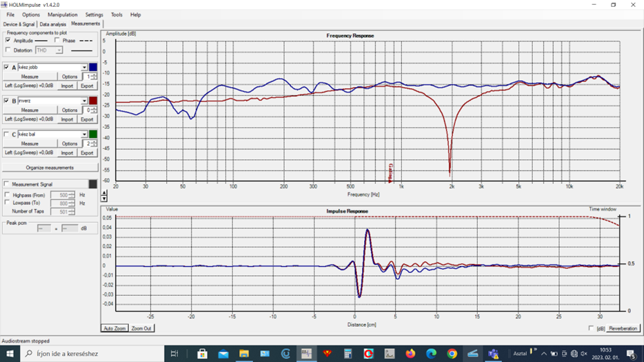Click Organize measurements button
Screen dimensions: 644x362
pyautogui.click(x=50, y=168)
